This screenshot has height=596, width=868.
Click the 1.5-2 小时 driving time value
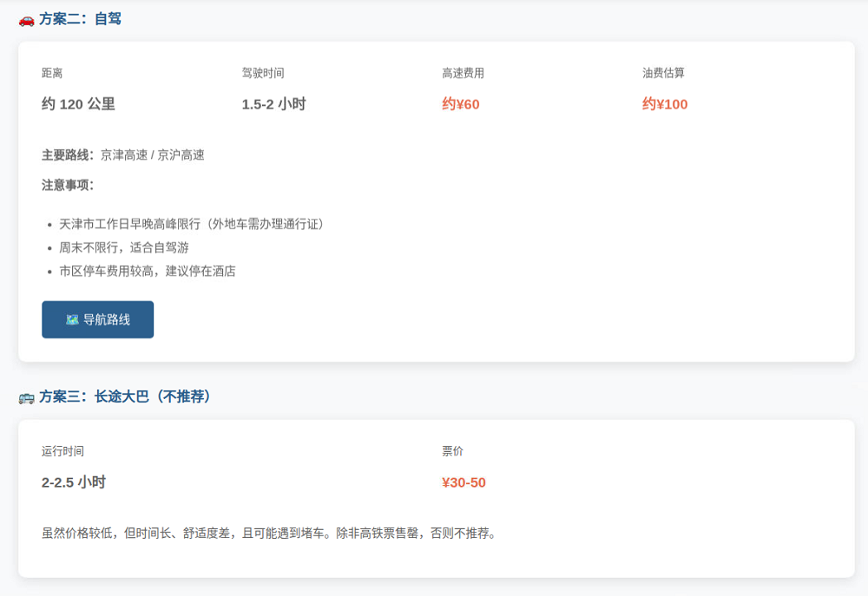[x=273, y=104]
